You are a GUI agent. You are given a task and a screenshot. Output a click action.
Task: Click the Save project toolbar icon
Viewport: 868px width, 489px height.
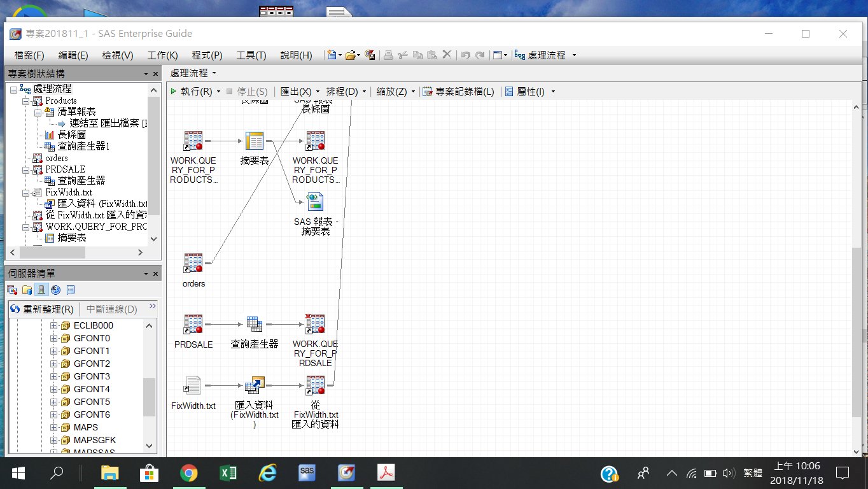point(370,55)
